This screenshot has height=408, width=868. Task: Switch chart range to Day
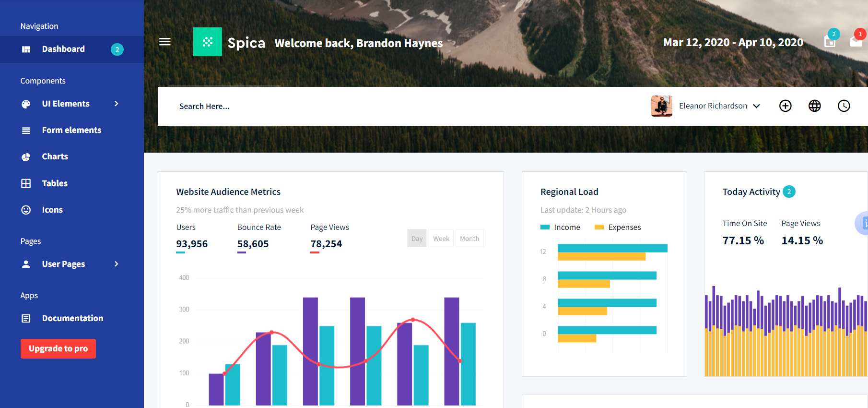tap(417, 239)
